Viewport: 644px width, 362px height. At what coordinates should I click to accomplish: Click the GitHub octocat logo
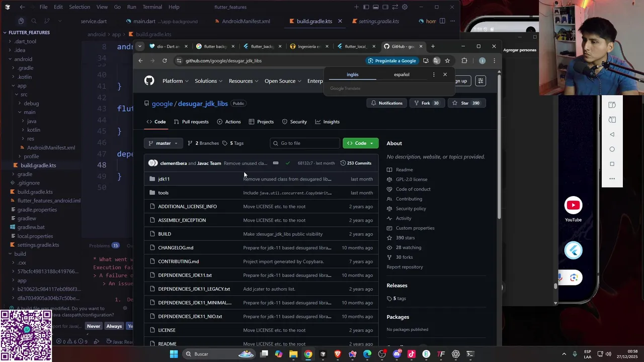click(x=149, y=81)
